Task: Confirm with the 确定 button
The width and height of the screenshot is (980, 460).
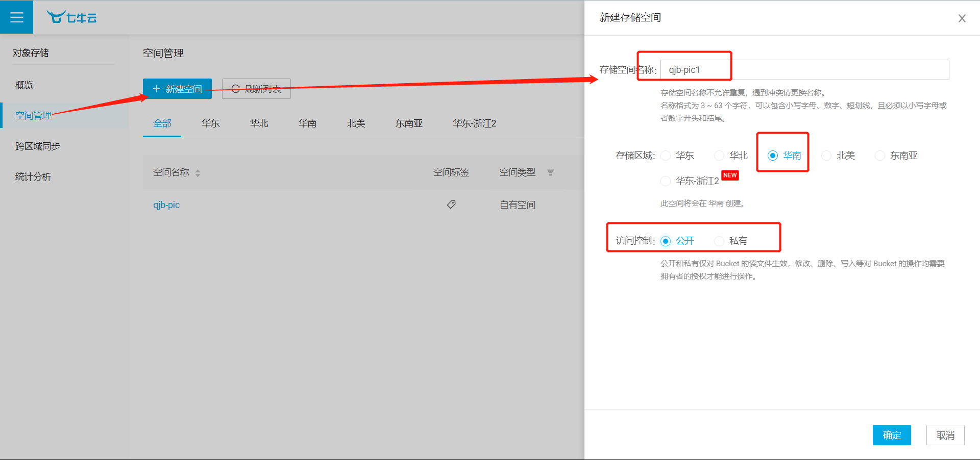Action: [892, 435]
